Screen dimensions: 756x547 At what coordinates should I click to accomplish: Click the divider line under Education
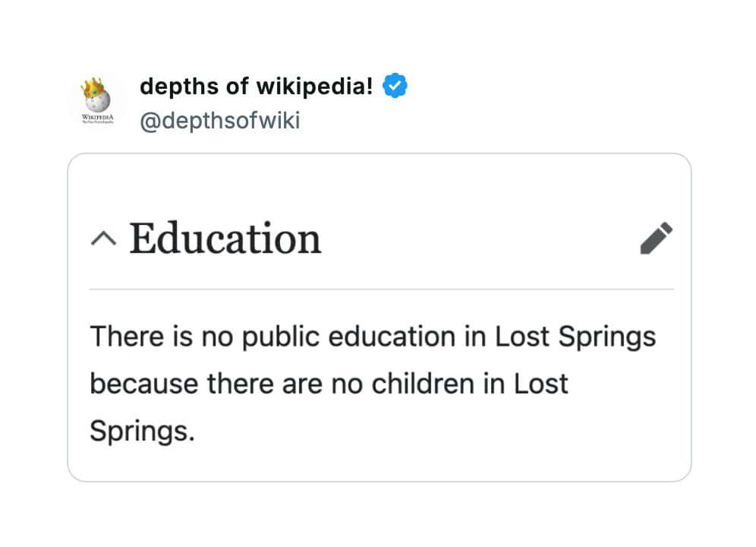pos(381,289)
